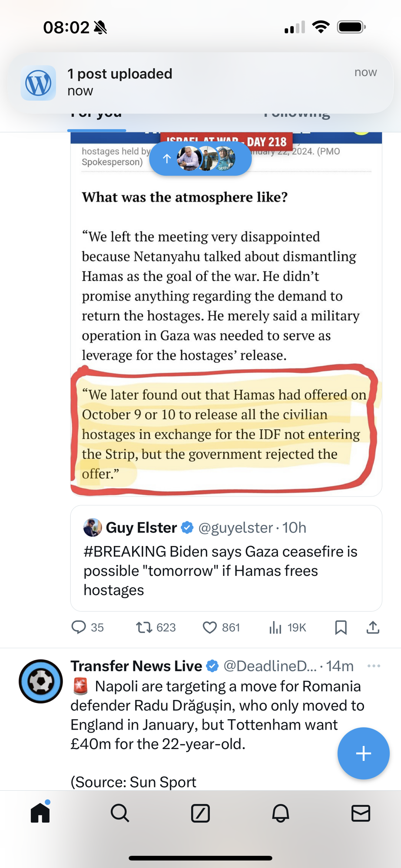The height and width of the screenshot is (868, 401).
Task: Open the Search tab in bottom bar
Action: [120, 813]
